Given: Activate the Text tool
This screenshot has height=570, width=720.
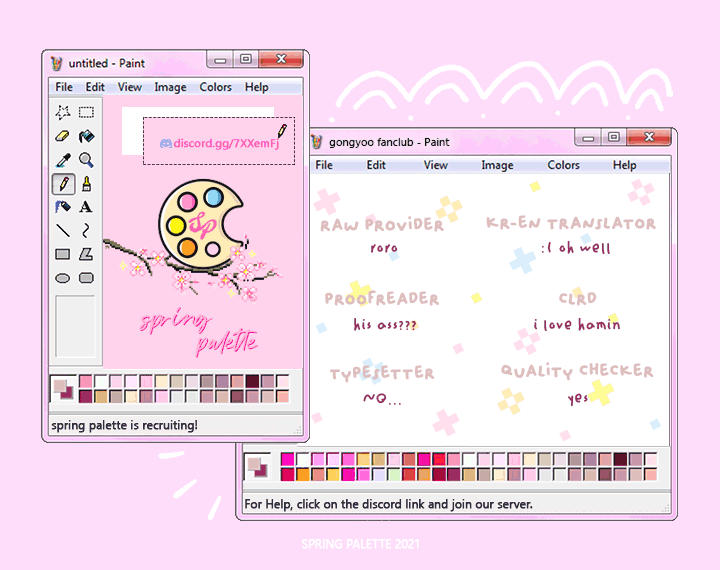Looking at the screenshot, I should [87, 207].
